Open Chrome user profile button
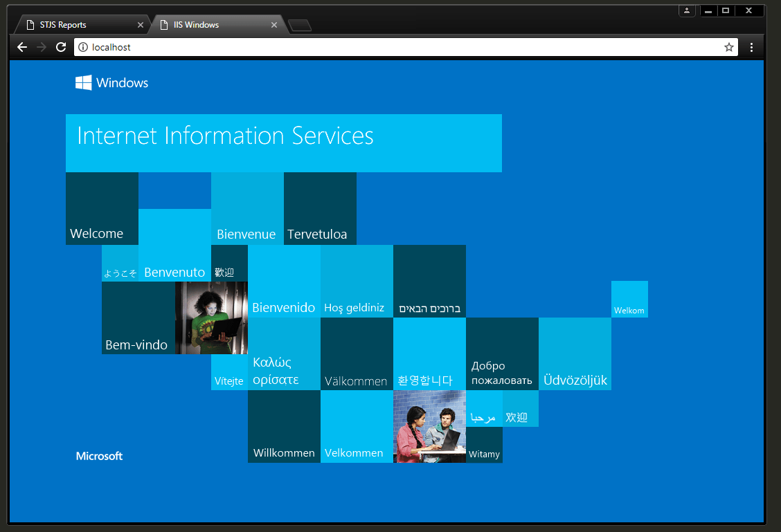The image size is (781, 532). click(x=687, y=10)
